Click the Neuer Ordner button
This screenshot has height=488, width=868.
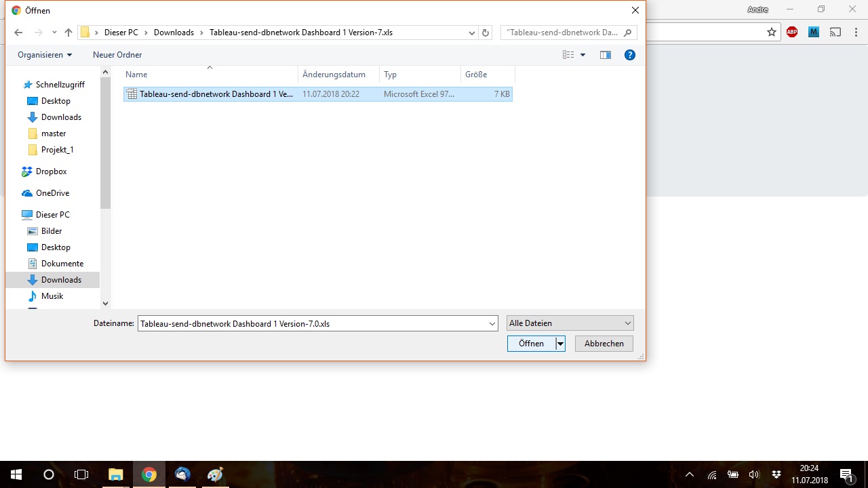(x=117, y=55)
